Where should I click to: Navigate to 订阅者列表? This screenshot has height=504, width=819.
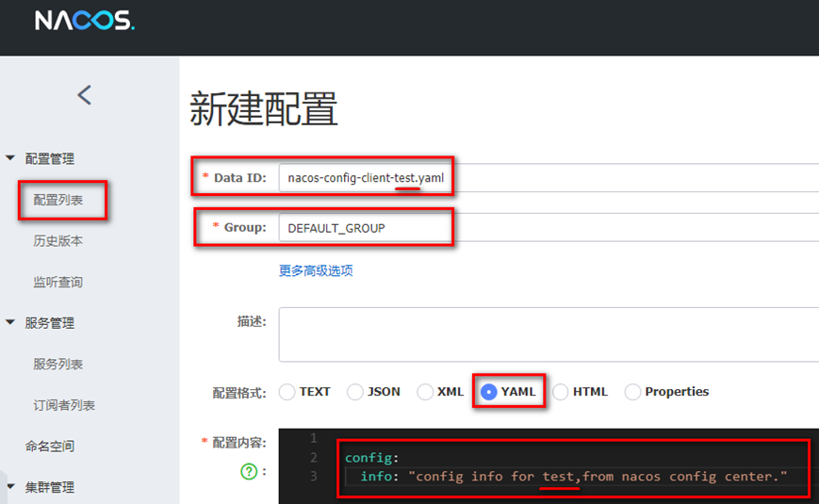pos(64,405)
